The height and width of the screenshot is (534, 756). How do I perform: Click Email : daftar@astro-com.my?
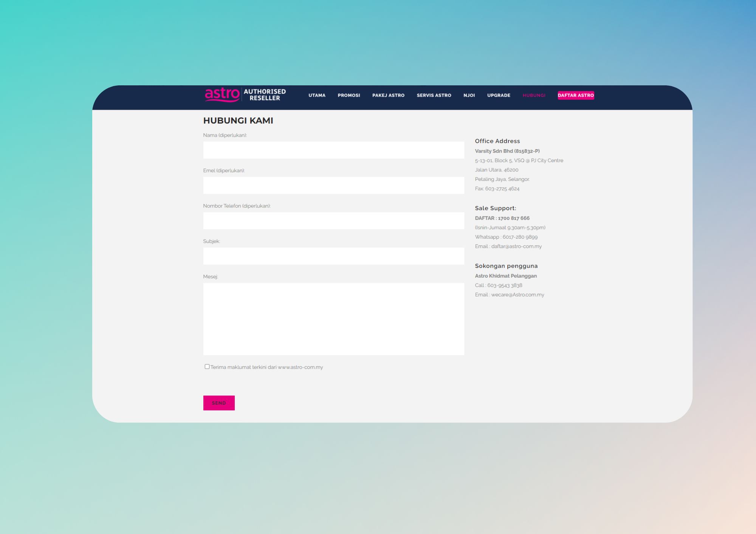pyautogui.click(x=508, y=246)
